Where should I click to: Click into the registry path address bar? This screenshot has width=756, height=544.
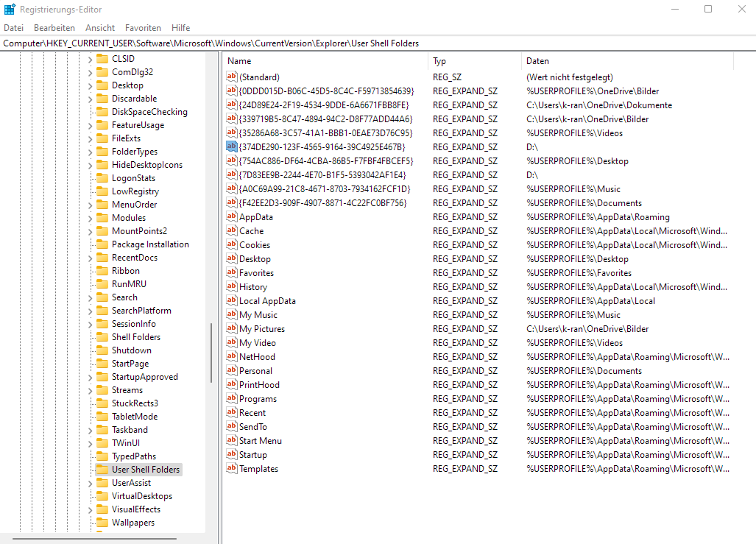pos(378,43)
